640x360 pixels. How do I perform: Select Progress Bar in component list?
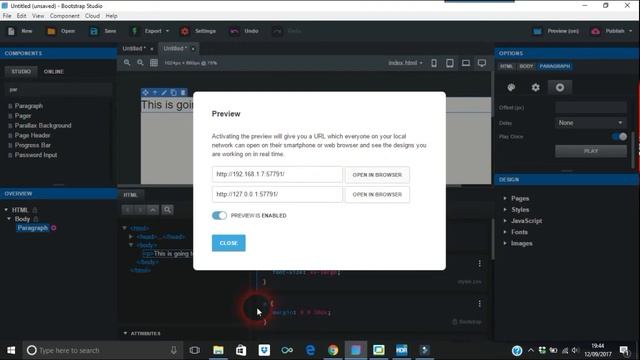[x=33, y=145]
